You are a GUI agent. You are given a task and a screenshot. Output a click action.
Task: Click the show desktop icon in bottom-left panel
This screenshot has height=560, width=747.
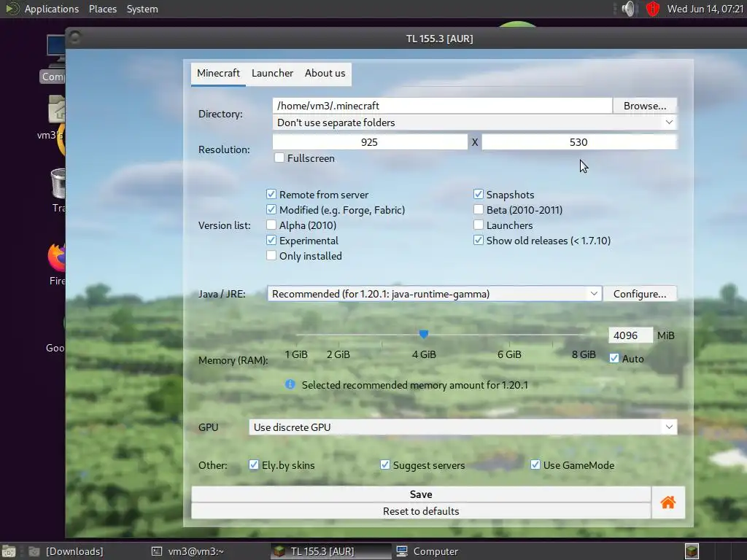(x=9, y=551)
